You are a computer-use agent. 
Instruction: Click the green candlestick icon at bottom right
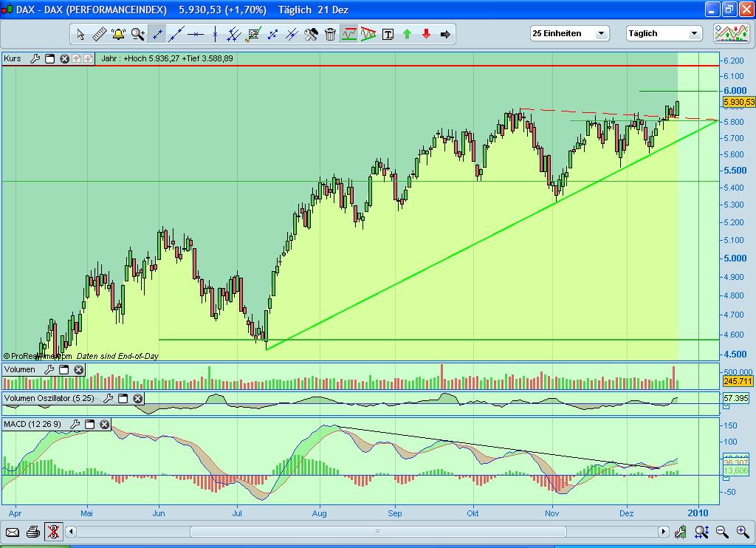tap(680, 532)
